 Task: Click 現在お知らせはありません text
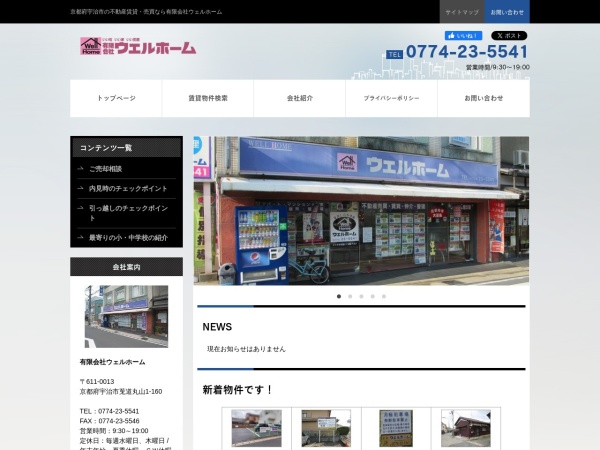(x=246, y=349)
